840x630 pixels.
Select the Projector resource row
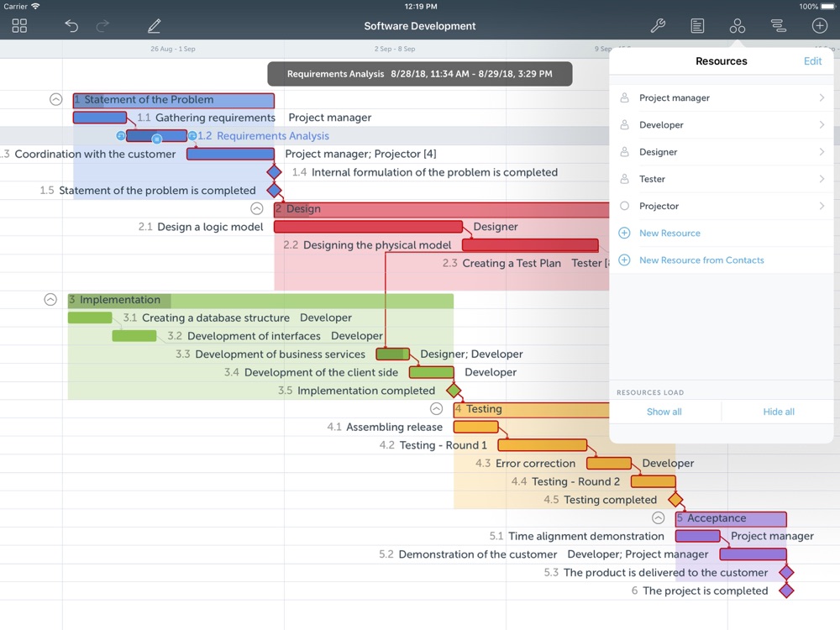tap(721, 206)
